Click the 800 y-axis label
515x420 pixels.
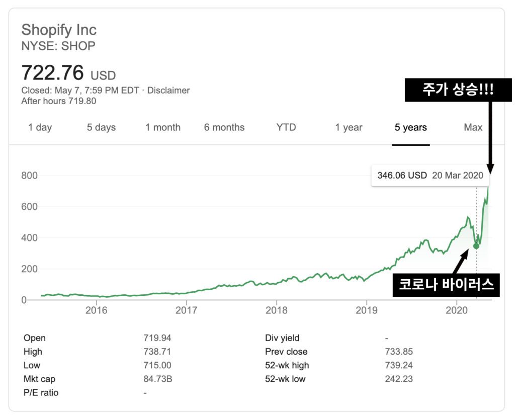pyautogui.click(x=30, y=176)
